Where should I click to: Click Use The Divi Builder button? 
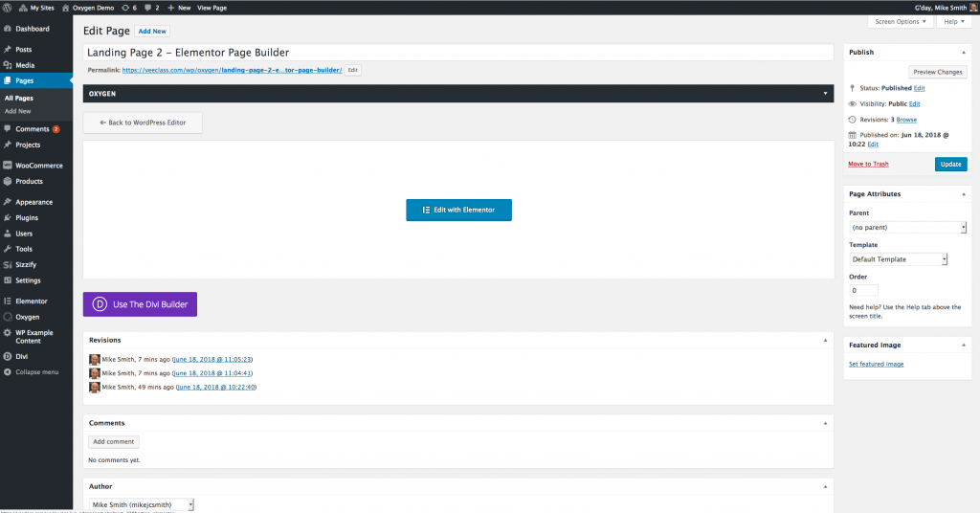coord(140,304)
